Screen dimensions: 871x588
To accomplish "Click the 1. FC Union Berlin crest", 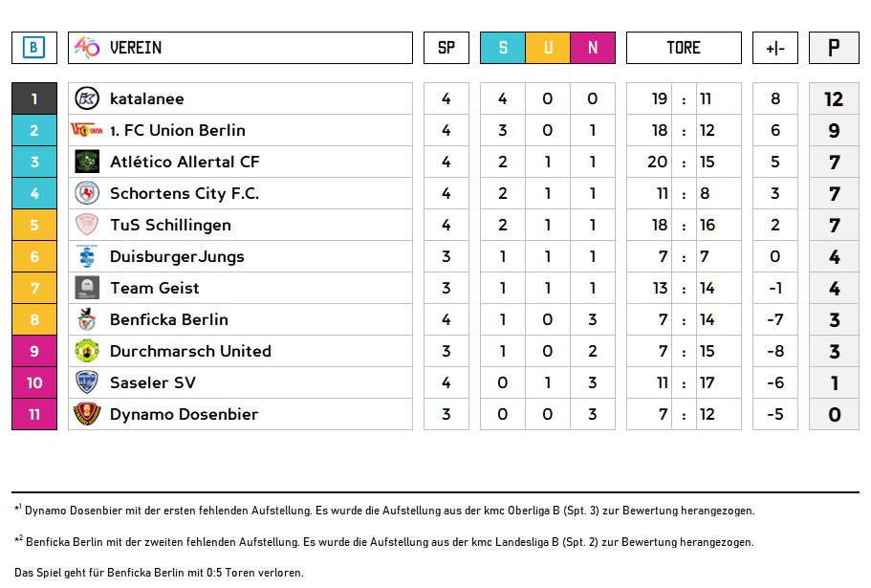I will 87,130.
